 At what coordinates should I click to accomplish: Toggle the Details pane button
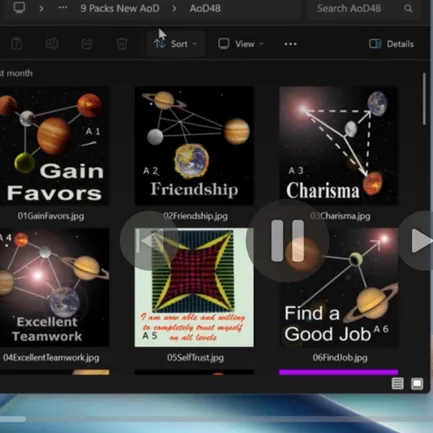(x=391, y=44)
